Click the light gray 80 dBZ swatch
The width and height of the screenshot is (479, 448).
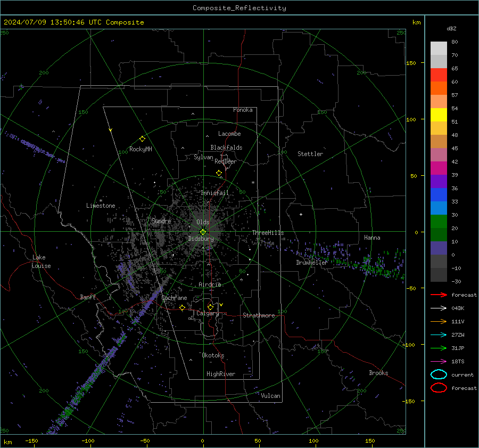(x=439, y=48)
